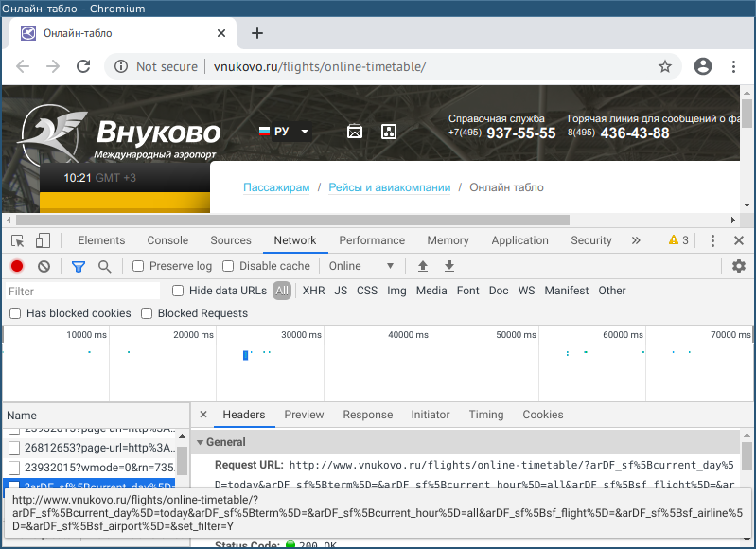Open the photo gallery icon in site header
Viewport: 756px width, 549px height.
[x=355, y=132]
